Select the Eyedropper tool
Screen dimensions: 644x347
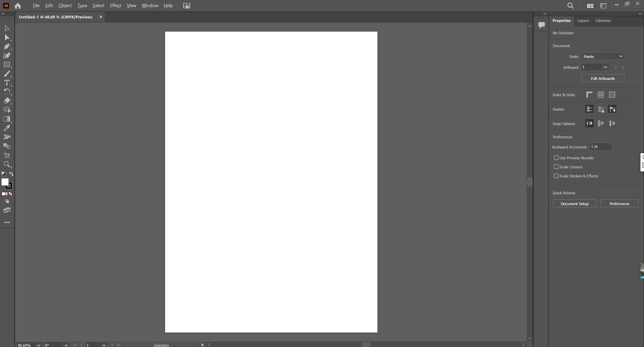point(7,128)
